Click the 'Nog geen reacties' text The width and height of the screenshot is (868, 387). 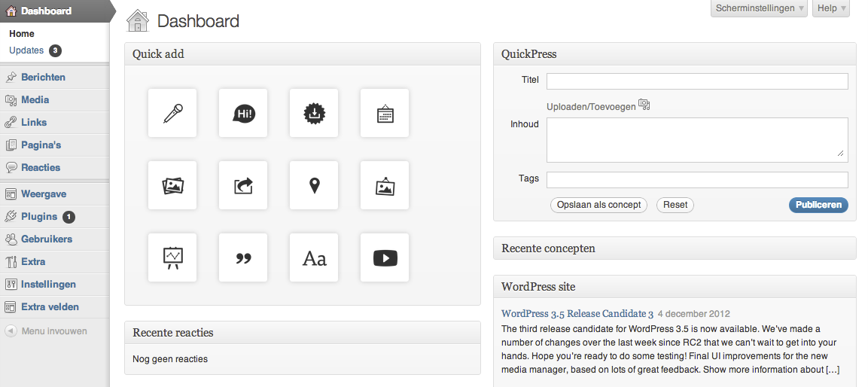tap(170, 359)
